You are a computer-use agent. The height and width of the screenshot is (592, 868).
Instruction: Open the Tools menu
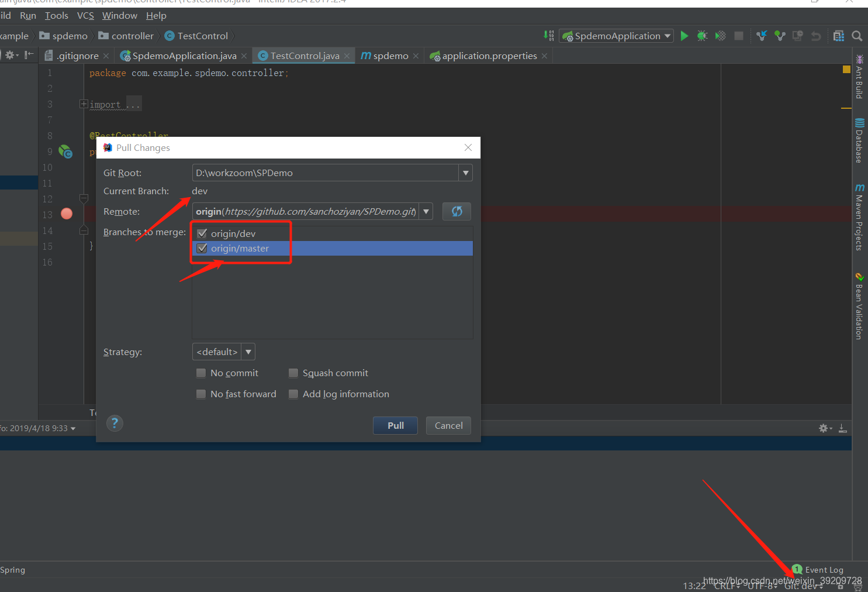57,15
